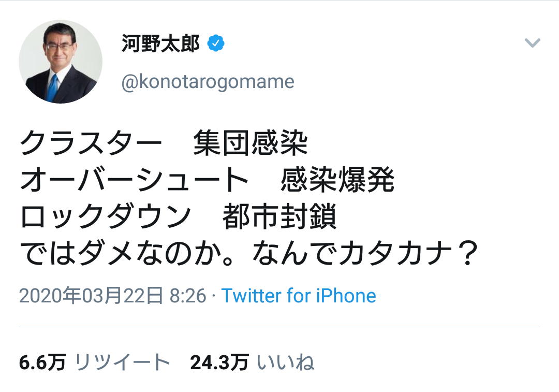Open the @konotarogomame handle link

pos(208,81)
